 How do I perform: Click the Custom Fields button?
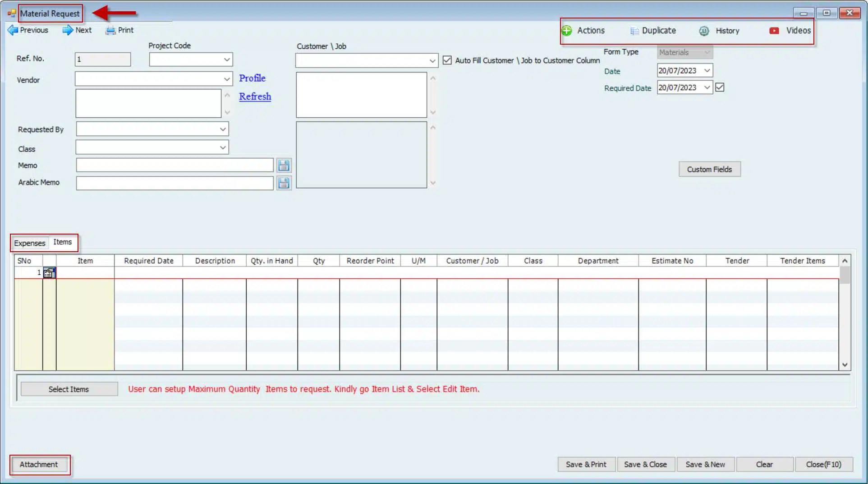pyautogui.click(x=709, y=169)
